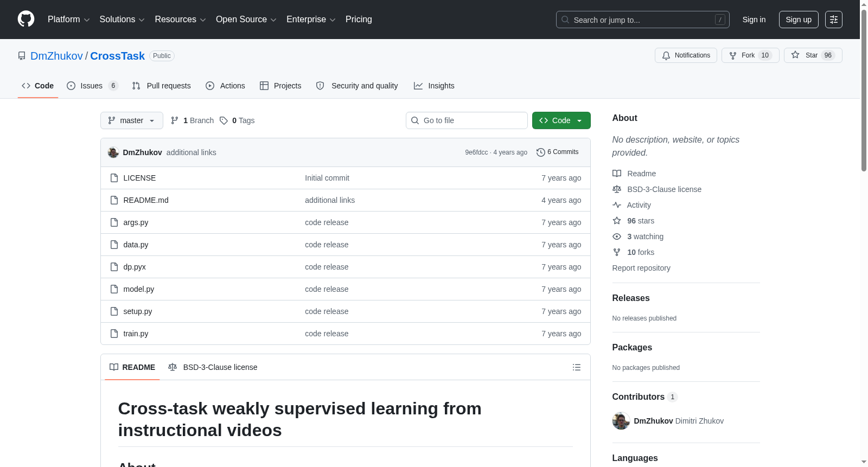
Task: Open the green Code dropdown
Action: (x=561, y=120)
